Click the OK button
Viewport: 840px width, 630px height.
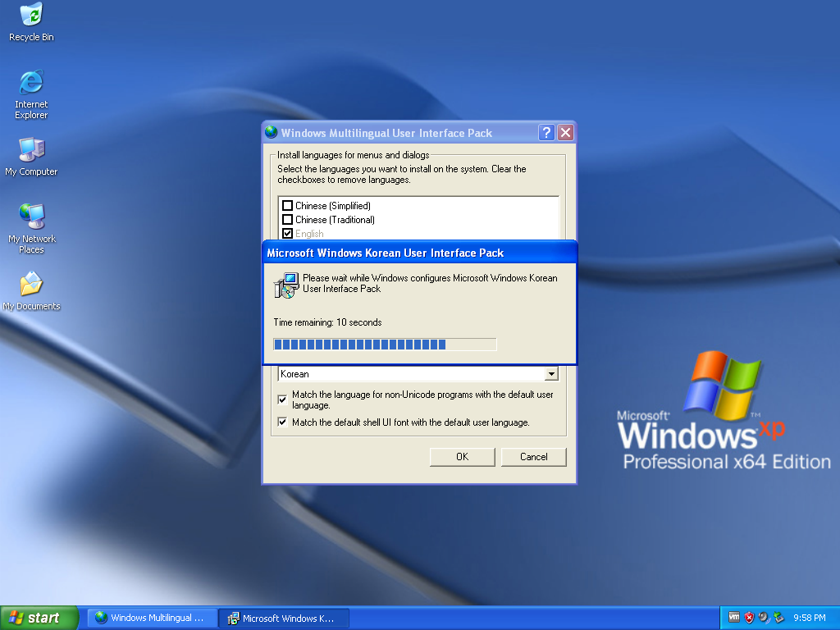463,457
